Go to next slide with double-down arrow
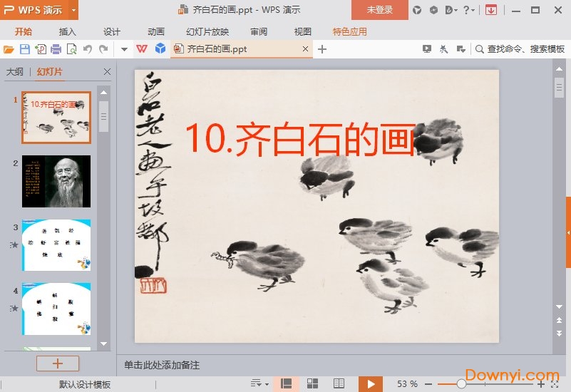Viewport: 571px width, 392px height. pos(560,334)
